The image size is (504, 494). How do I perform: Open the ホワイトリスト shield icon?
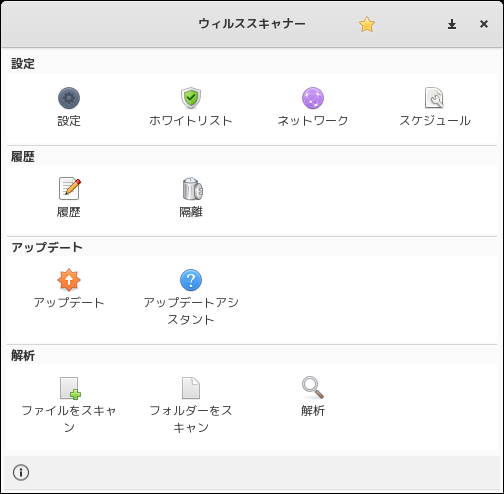(191, 98)
